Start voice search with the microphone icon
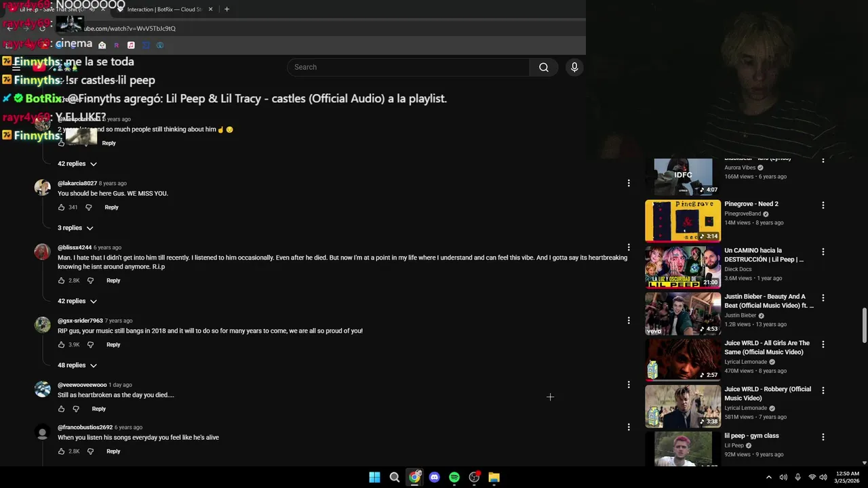 pyautogui.click(x=574, y=67)
